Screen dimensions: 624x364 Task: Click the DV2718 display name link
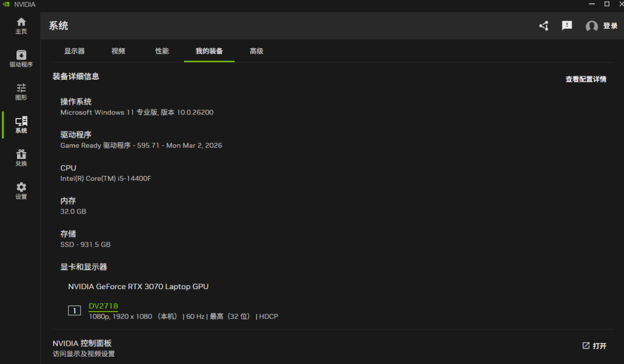[103, 306]
